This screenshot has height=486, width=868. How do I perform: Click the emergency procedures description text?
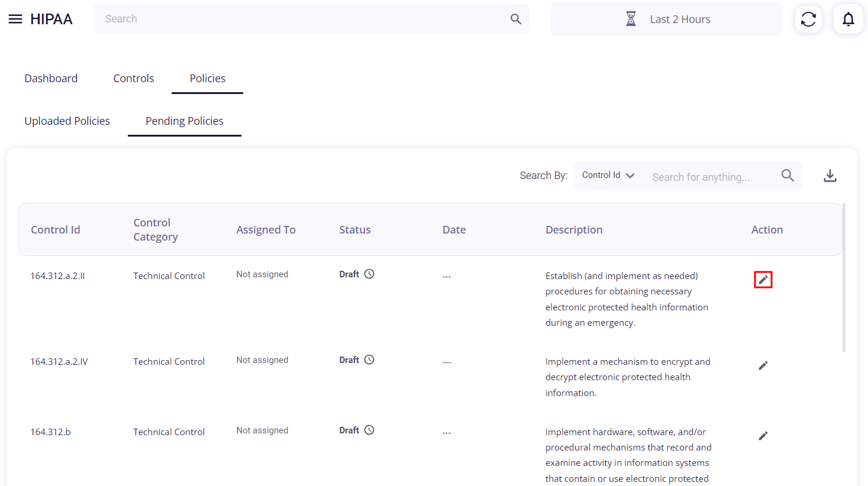627,299
